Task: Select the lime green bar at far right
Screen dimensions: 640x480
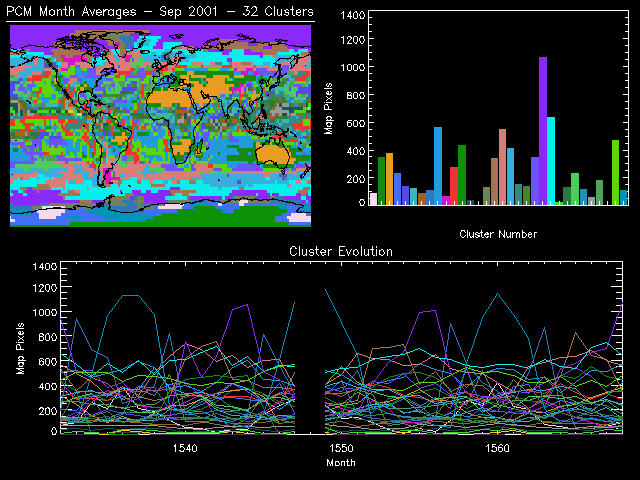Action: tap(615, 172)
